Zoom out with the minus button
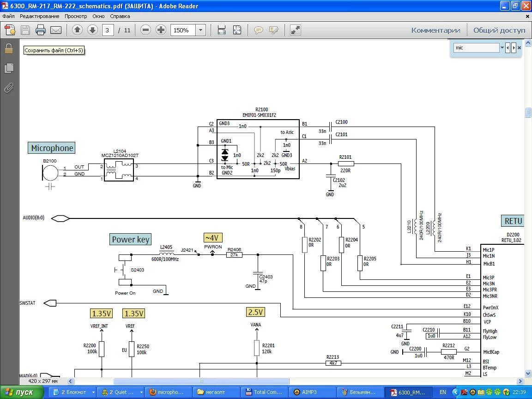This screenshot has width=532, height=399. 145,30
